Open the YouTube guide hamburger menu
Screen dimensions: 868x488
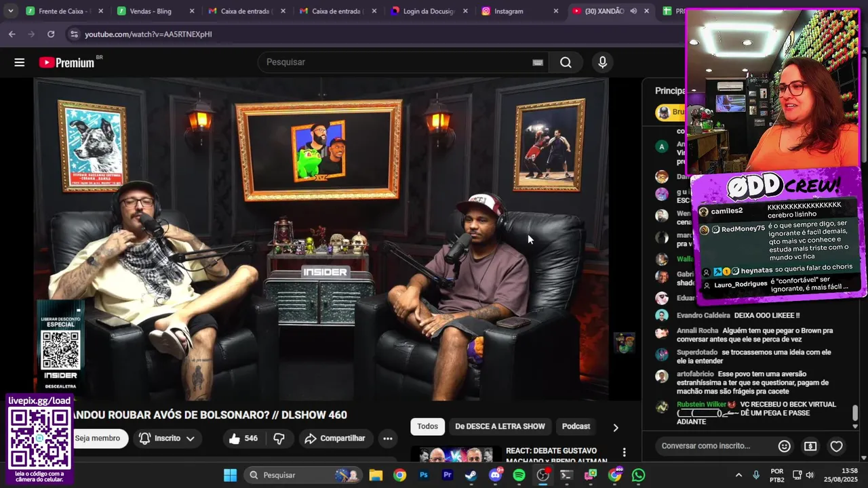click(19, 62)
